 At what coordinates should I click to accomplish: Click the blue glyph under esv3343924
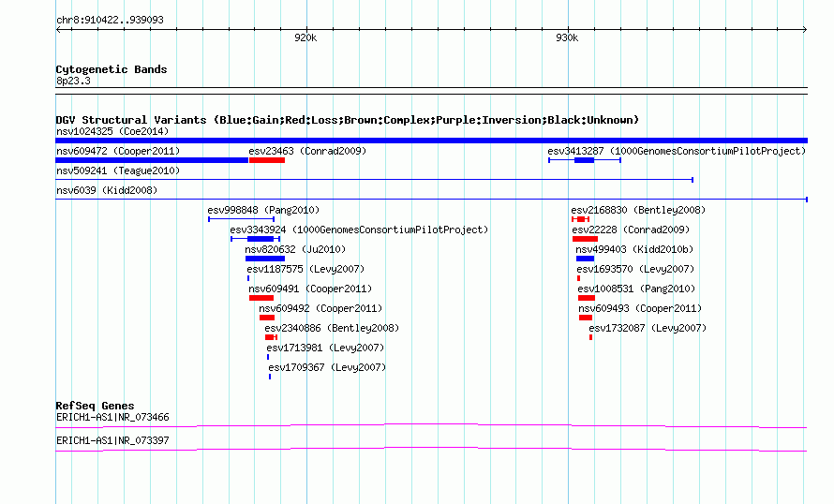pos(255,239)
